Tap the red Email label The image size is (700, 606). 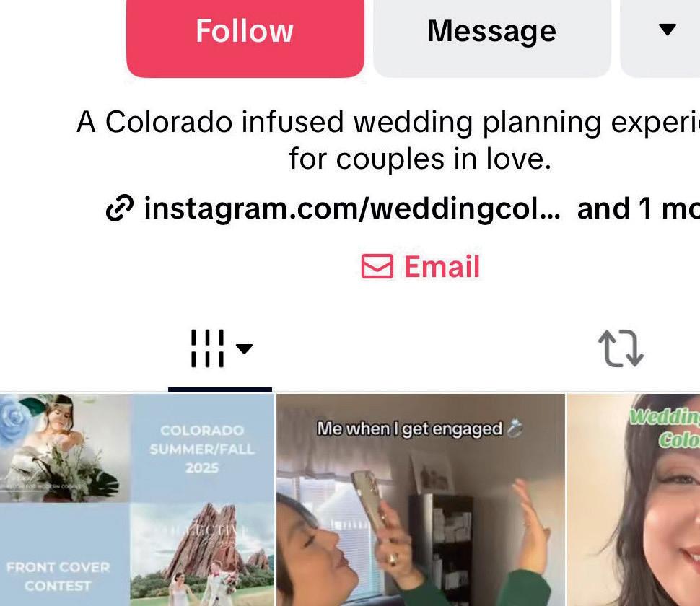pyautogui.click(x=442, y=267)
